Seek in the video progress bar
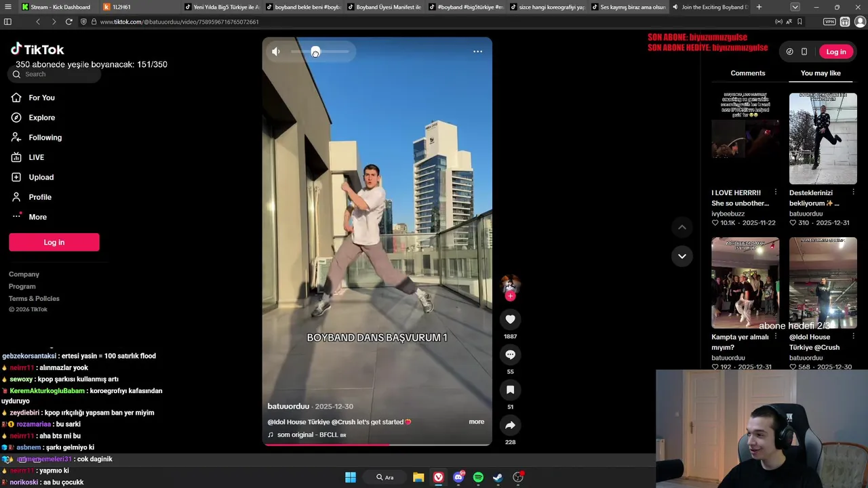This screenshot has width=868, height=488. (377, 445)
